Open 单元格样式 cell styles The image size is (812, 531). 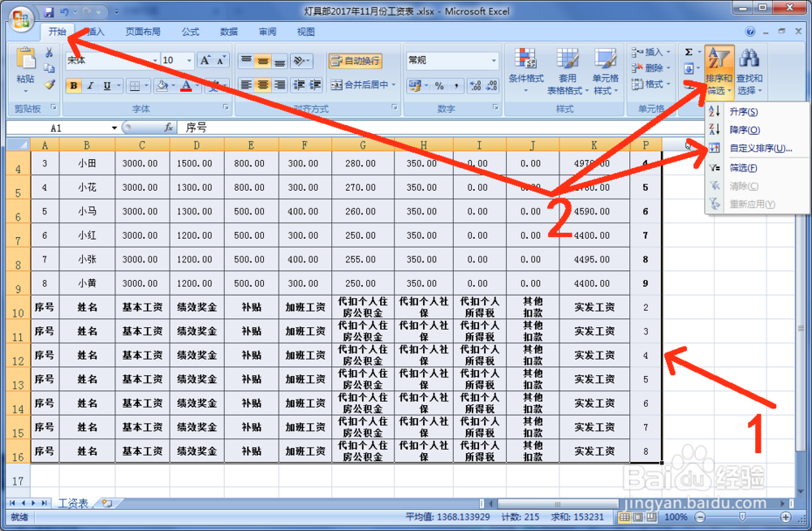pos(606,71)
